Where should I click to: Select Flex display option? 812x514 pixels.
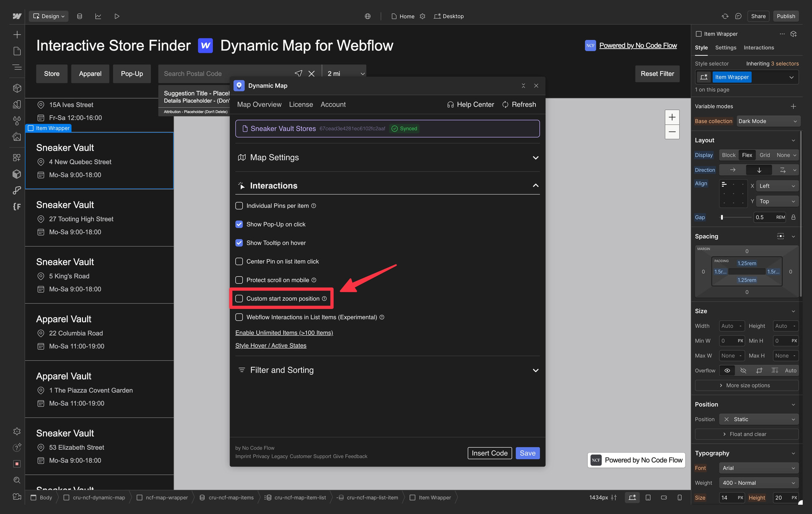(747, 155)
